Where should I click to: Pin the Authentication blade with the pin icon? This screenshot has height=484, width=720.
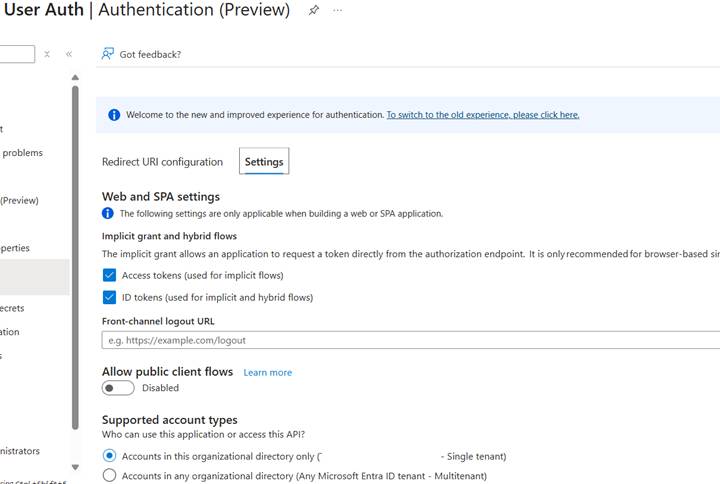314,11
